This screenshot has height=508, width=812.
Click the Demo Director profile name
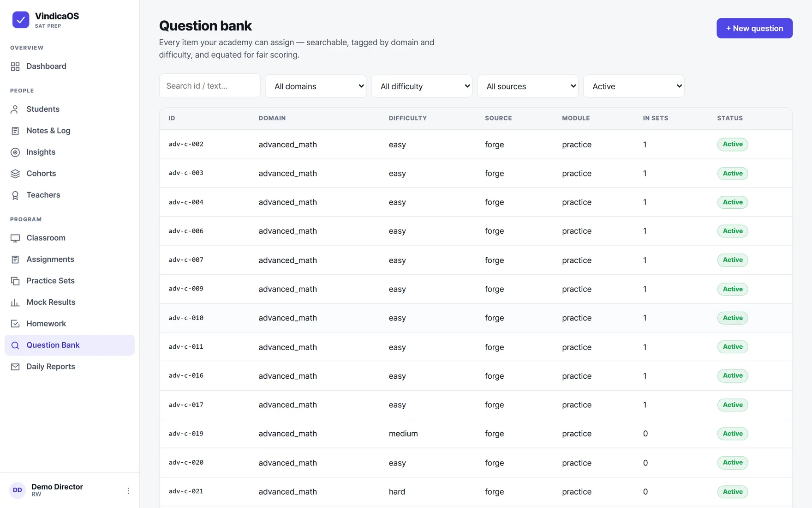tap(57, 487)
